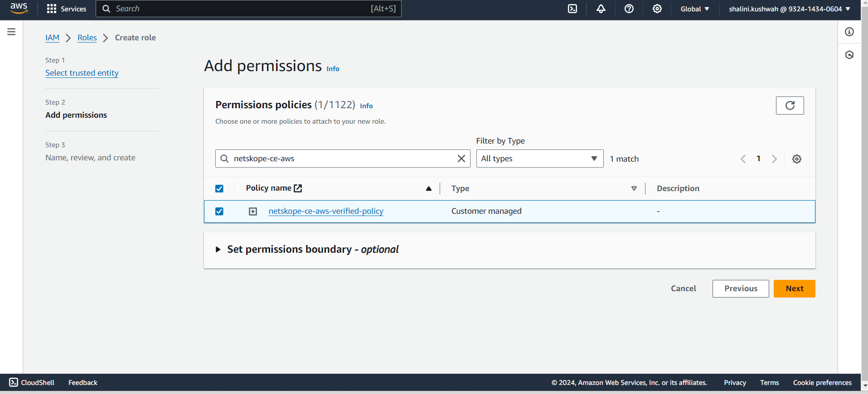This screenshot has height=394, width=868.
Task: Expand Set permissions boundary section
Action: [x=307, y=250]
